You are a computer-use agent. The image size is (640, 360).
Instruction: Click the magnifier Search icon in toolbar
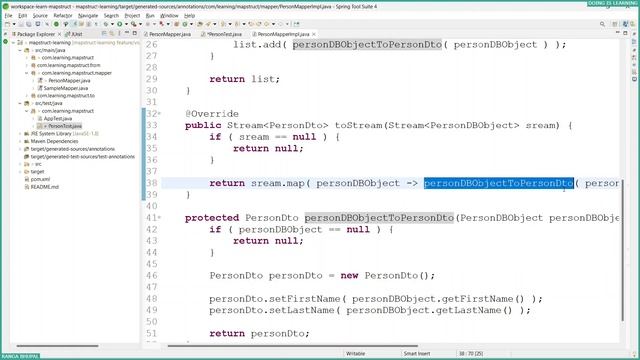point(602,24)
